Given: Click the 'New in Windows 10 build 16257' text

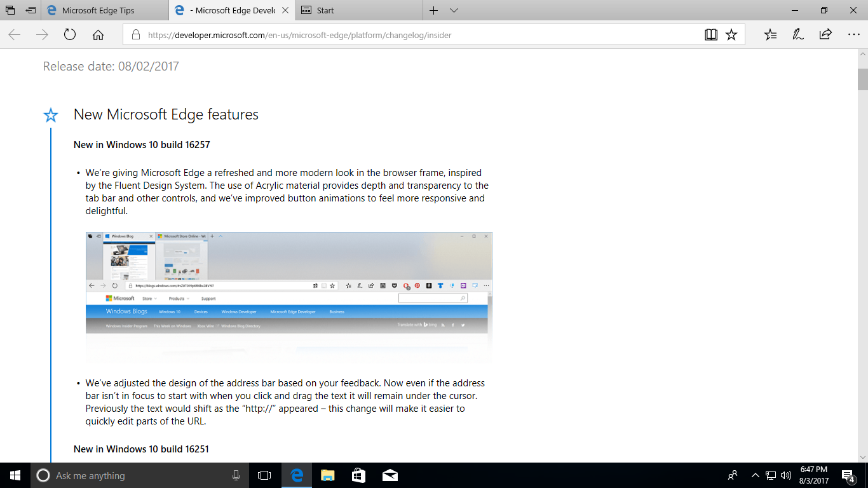Looking at the screenshot, I should pyautogui.click(x=142, y=144).
